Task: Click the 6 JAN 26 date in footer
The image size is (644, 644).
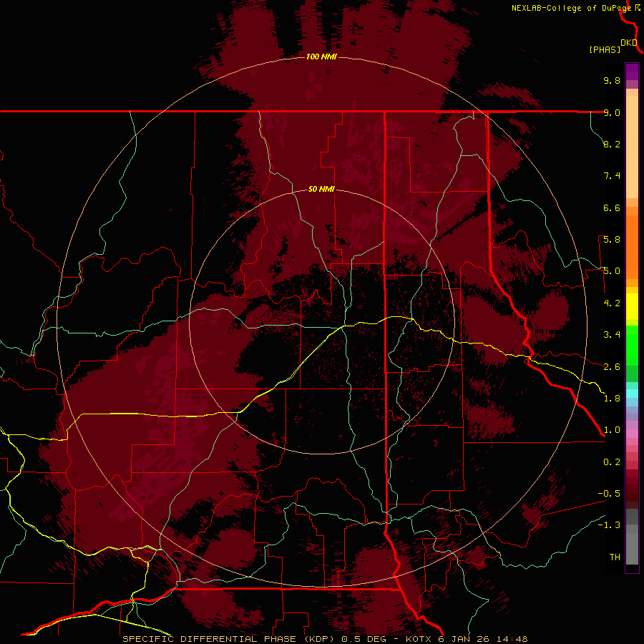Action: tap(465, 639)
